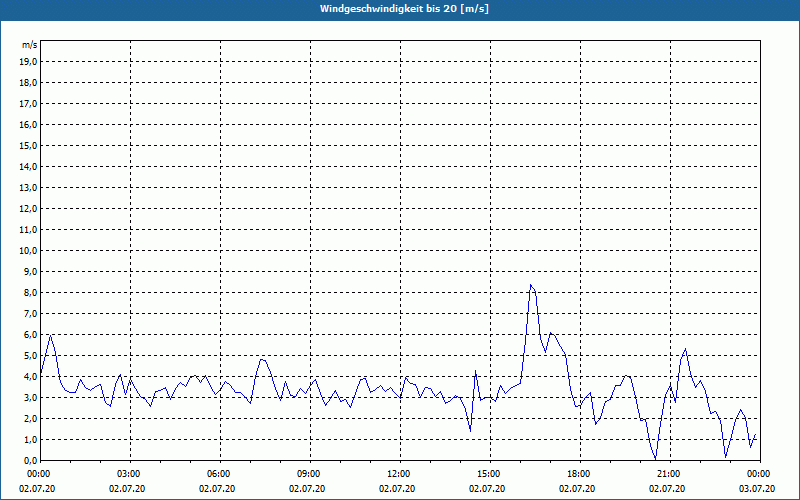Image resolution: width=800 pixels, height=500 pixels.
Task: Select the 19,0 y-axis label
Action: (28, 62)
